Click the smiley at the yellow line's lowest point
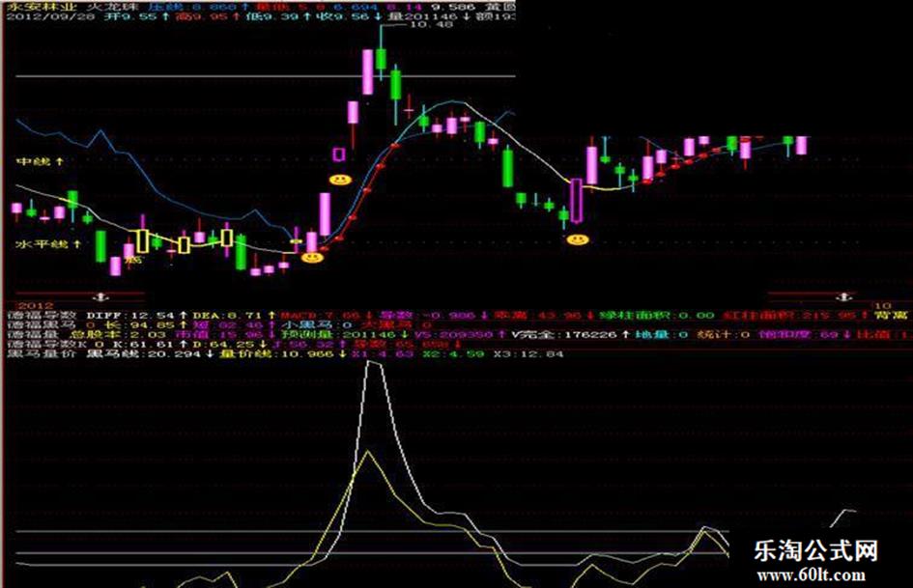 point(312,257)
